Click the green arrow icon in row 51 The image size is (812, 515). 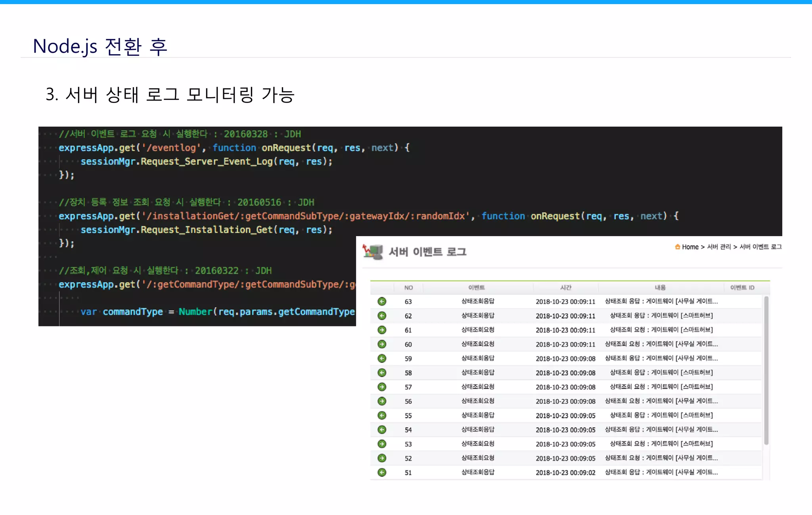[382, 473]
